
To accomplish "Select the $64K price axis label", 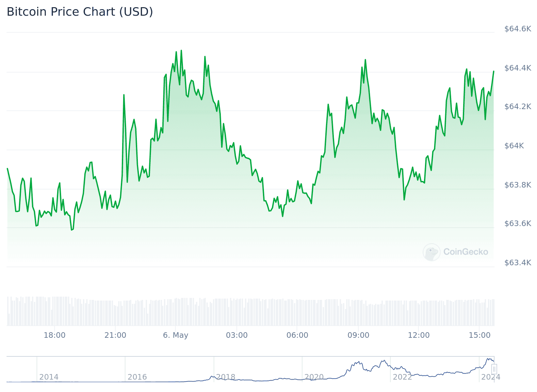I will tap(514, 146).
